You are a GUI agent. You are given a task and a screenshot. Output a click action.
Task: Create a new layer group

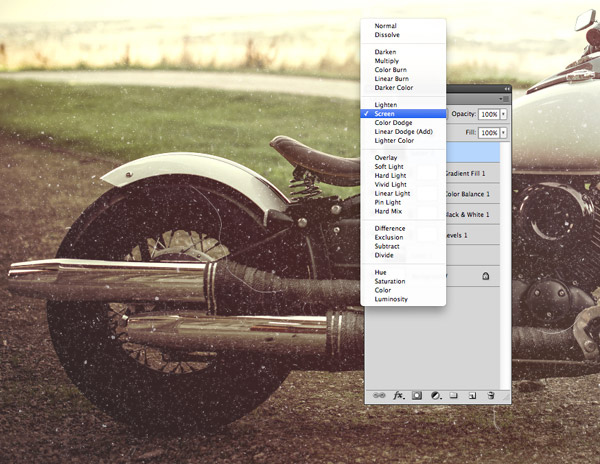tap(453, 396)
